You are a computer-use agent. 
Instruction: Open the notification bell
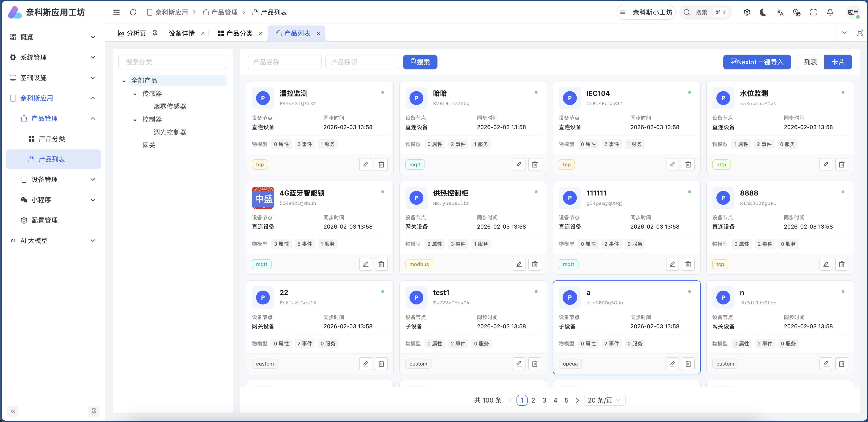pos(830,12)
